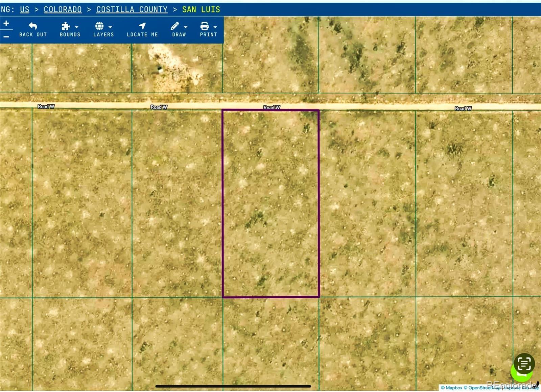Click the Print printer icon
The image size is (541, 392).
coord(205,26)
